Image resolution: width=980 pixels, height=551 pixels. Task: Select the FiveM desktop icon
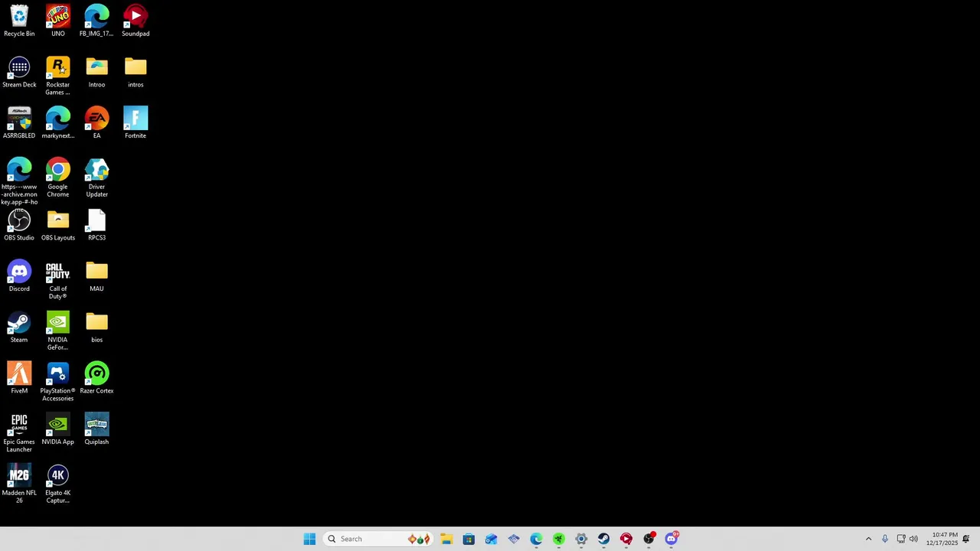(x=19, y=379)
